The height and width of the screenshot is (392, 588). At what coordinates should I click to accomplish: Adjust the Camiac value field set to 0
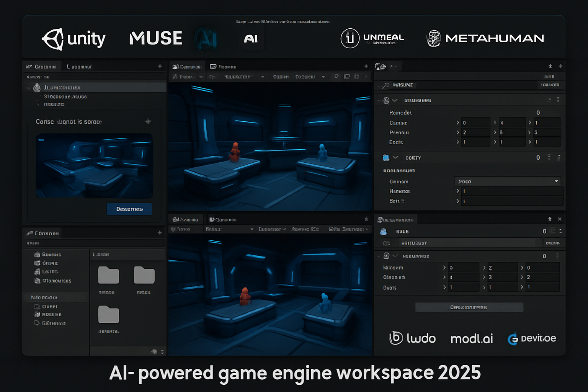point(475,122)
